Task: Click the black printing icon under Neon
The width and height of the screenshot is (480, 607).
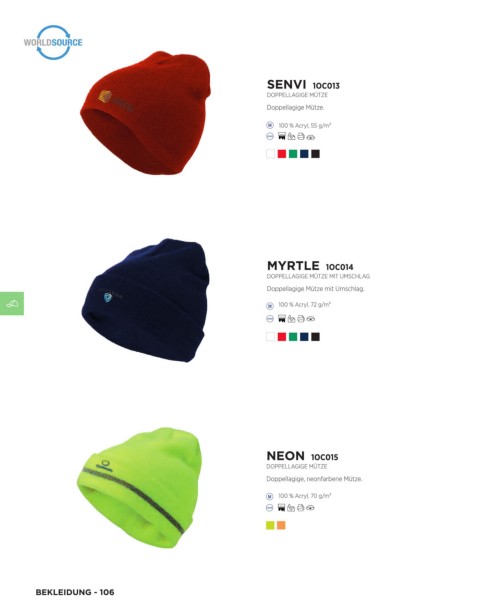Action: point(281,508)
